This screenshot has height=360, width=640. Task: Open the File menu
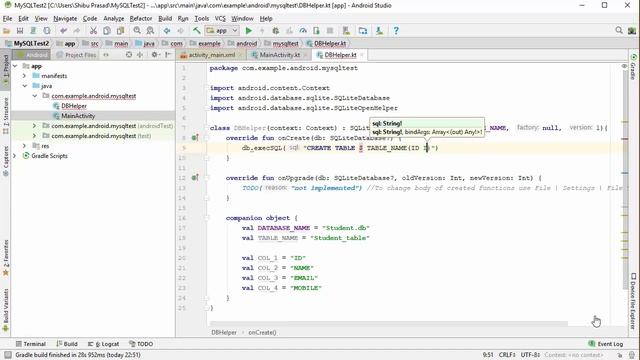click(7, 18)
